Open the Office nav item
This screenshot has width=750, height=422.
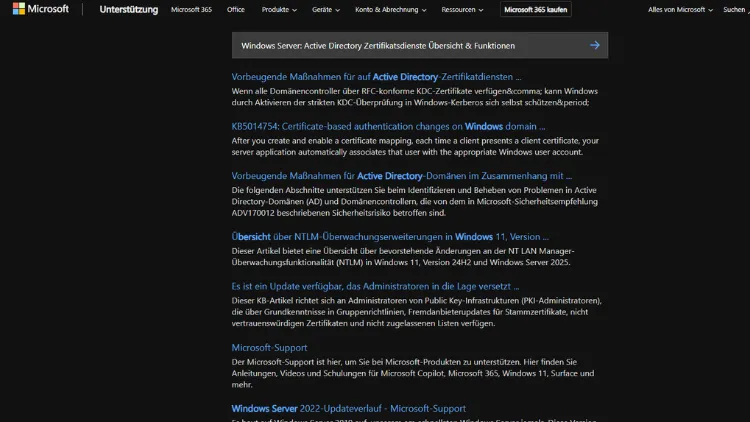(236, 10)
